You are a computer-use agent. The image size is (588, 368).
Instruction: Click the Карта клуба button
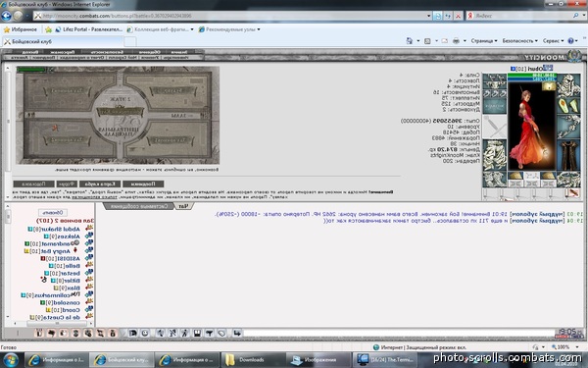[100, 184]
